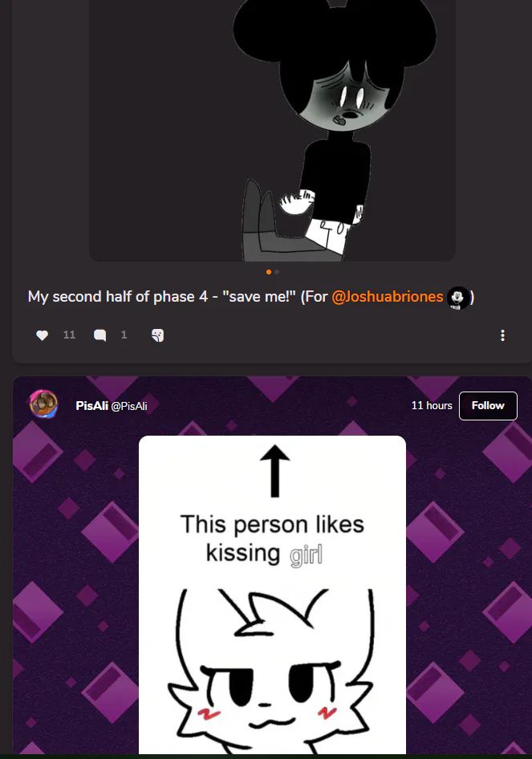
Task: Place a sticker using the sticker icon
Action: pos(157,335)
